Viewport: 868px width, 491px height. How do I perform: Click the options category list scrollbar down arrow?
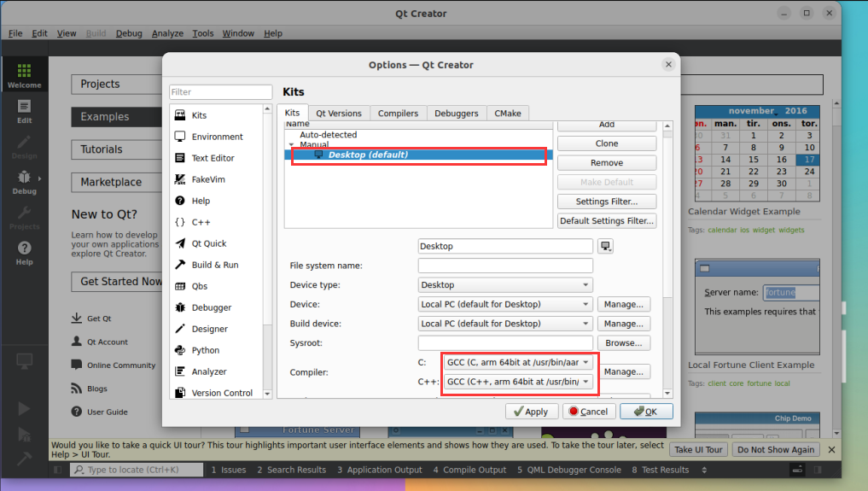pos(267,395)
